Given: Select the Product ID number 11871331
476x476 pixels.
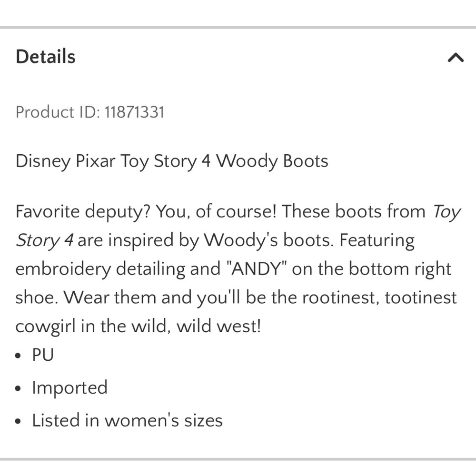Looking at the screenshot, I should (134, 112).
